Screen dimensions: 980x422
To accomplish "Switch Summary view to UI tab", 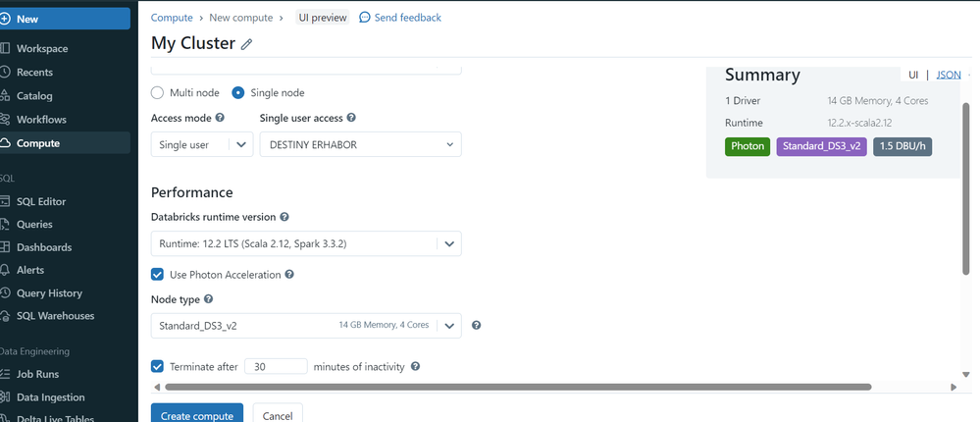I will coord(913,75).
